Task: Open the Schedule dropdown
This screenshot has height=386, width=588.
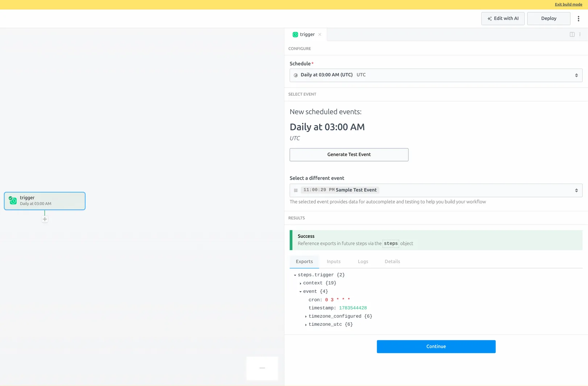Action: point(436,75)
